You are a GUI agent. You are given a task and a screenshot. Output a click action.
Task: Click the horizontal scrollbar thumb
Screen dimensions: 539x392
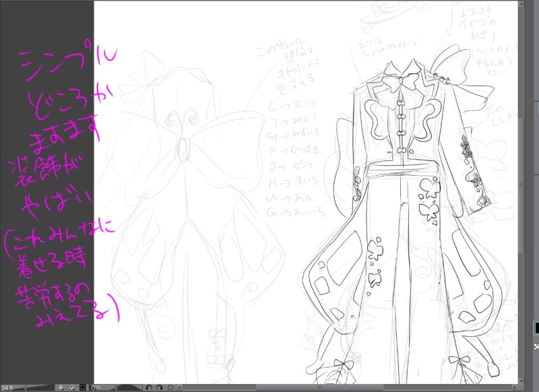[x=319, y=387]
